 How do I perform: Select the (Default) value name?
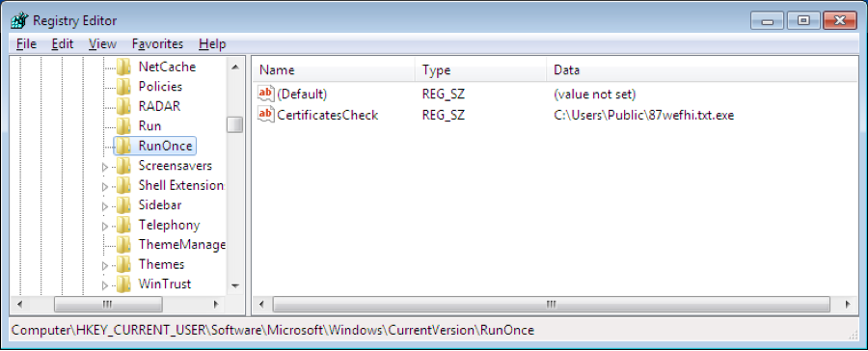[x=302, y=94]
